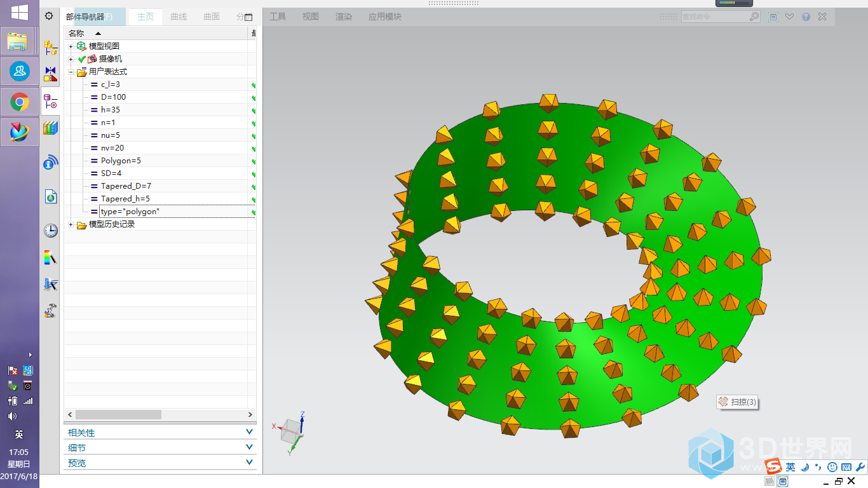Click the 英 language indicator on taskbar
The width and height of the screenshot is (868, 488).
pyautogui.click(x=19, y=435)
